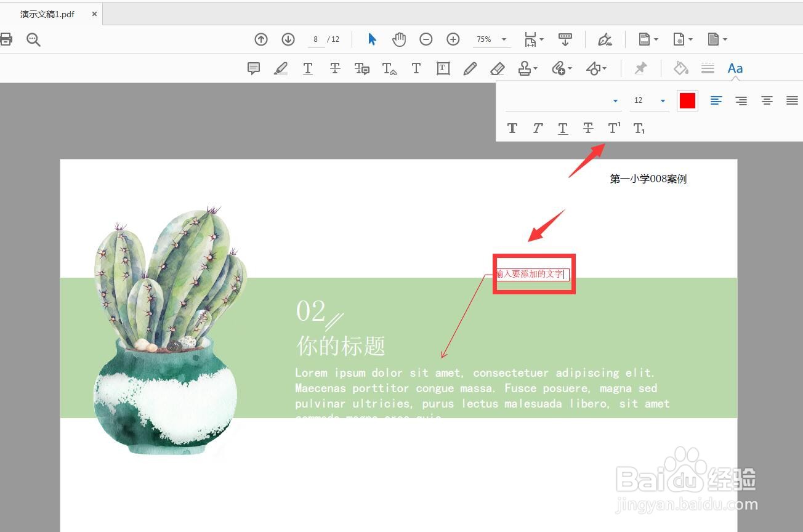Click the next page down arrow
Image resolution: width=803 pixels, height=532 pixels.
tap(288, 39)
